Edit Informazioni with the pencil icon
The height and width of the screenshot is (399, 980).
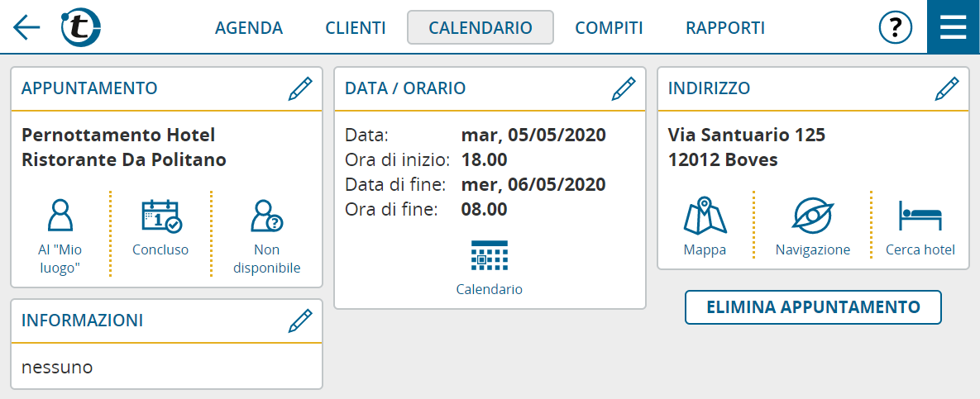click(x=300, y=321)
